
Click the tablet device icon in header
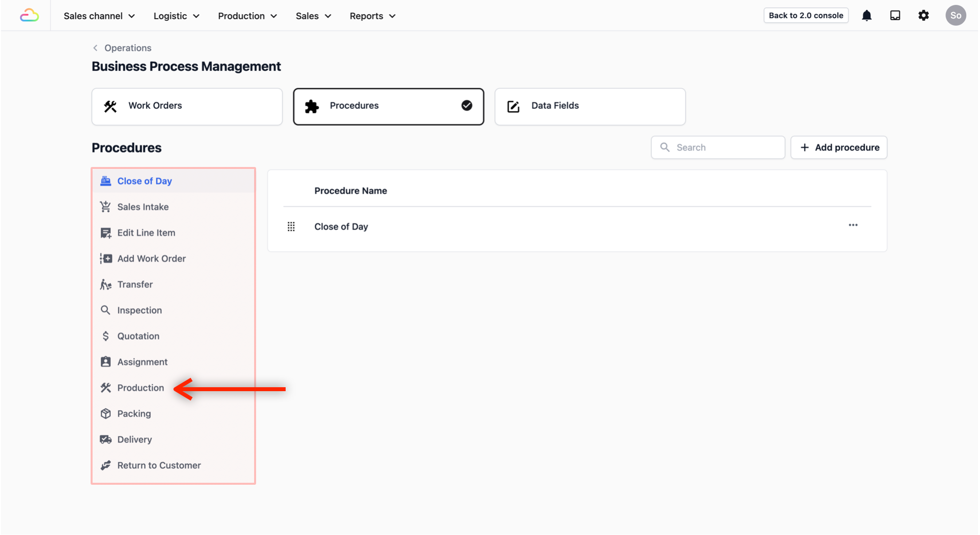[x=895, y=16]
